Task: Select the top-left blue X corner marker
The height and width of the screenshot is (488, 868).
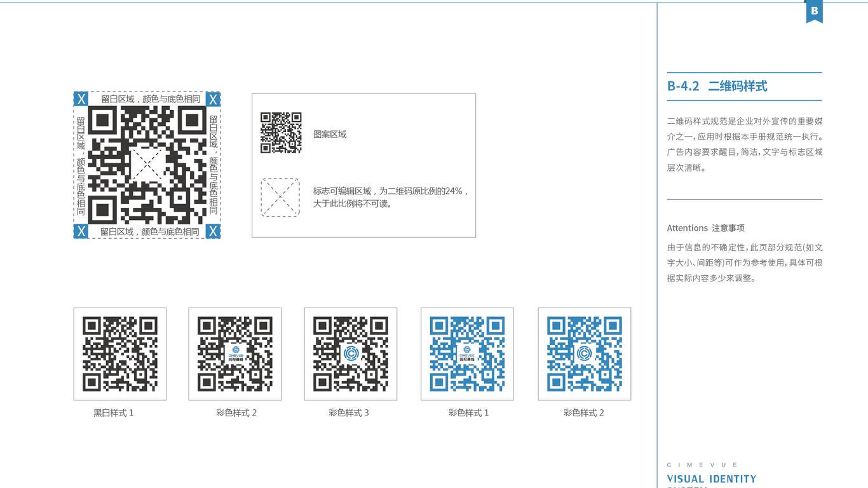Action: click(81, 98)
